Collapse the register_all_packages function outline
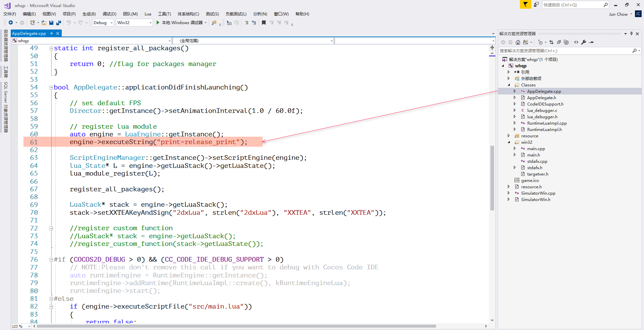Image resolution: width=644 pixels, height=330 pixels. (x=51, y=48)
